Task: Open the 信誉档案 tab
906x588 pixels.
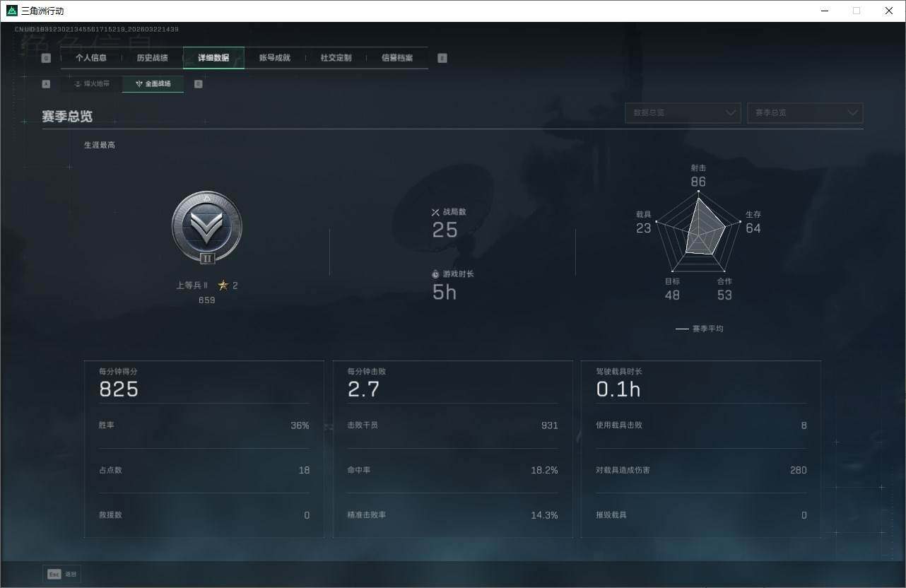Action: tap(397, 58)
